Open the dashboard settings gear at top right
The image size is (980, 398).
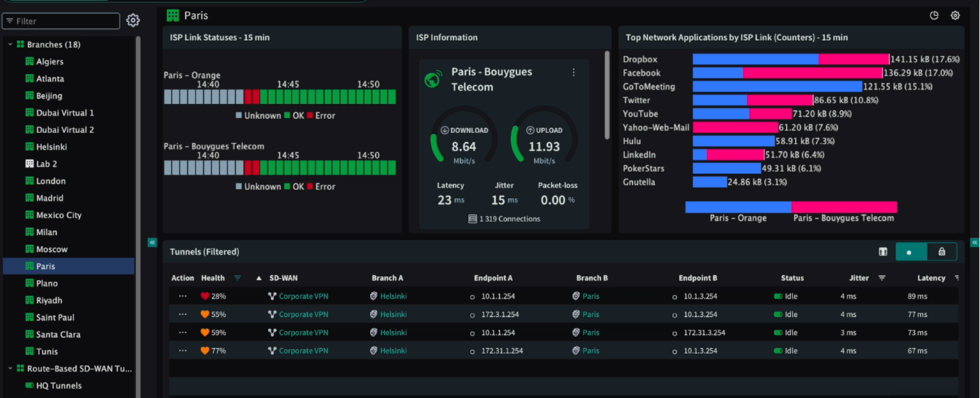(955, 15)
